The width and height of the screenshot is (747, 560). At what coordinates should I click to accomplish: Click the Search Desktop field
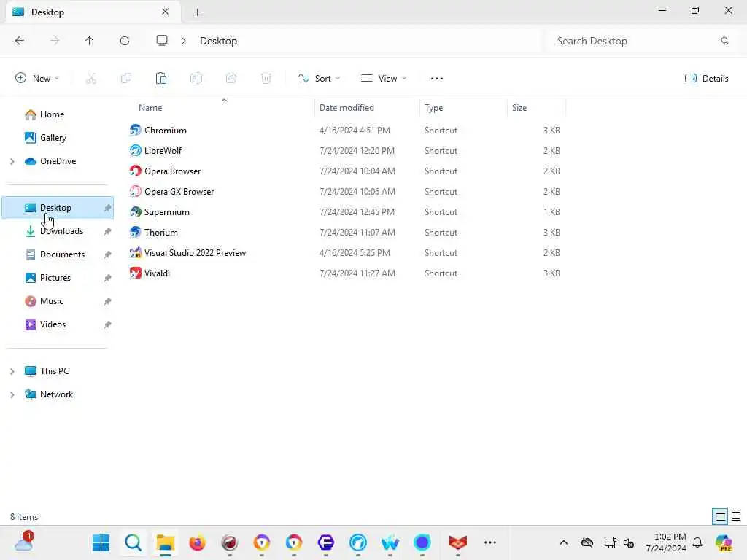(642, 41)
